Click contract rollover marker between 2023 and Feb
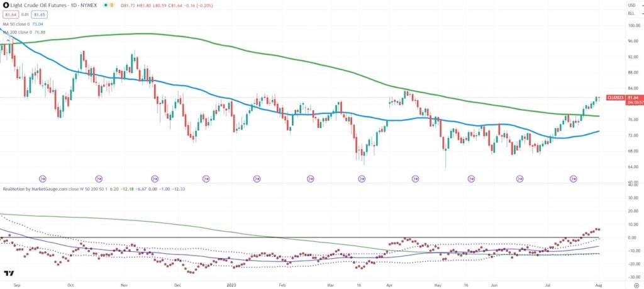The image size is (644, 289). 257,179
